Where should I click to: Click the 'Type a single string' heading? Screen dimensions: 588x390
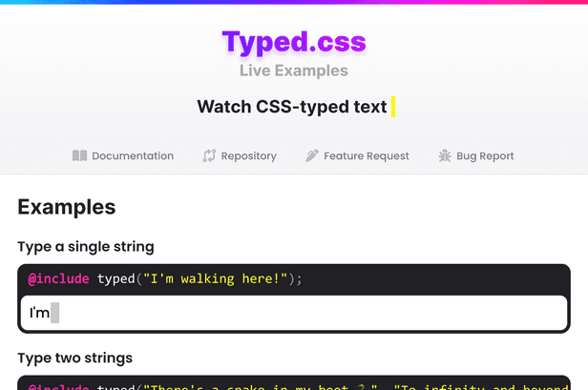86,247
